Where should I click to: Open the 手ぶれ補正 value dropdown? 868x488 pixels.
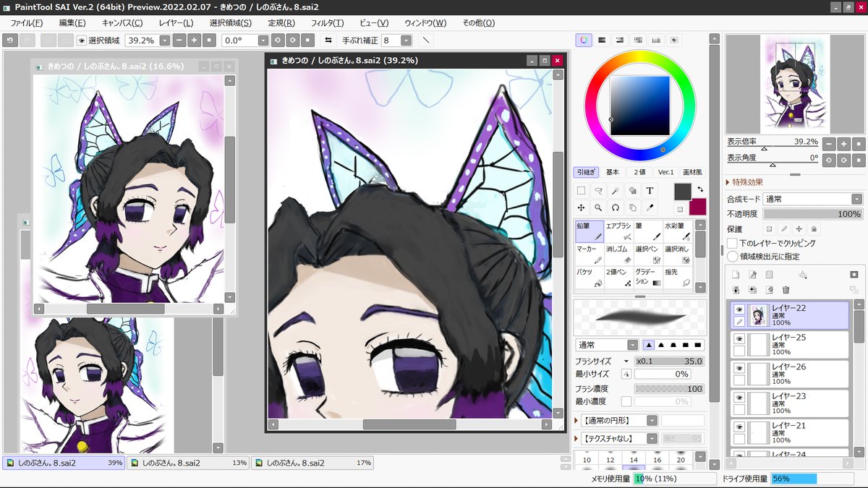pyautogui.click(x=406, y=40)
